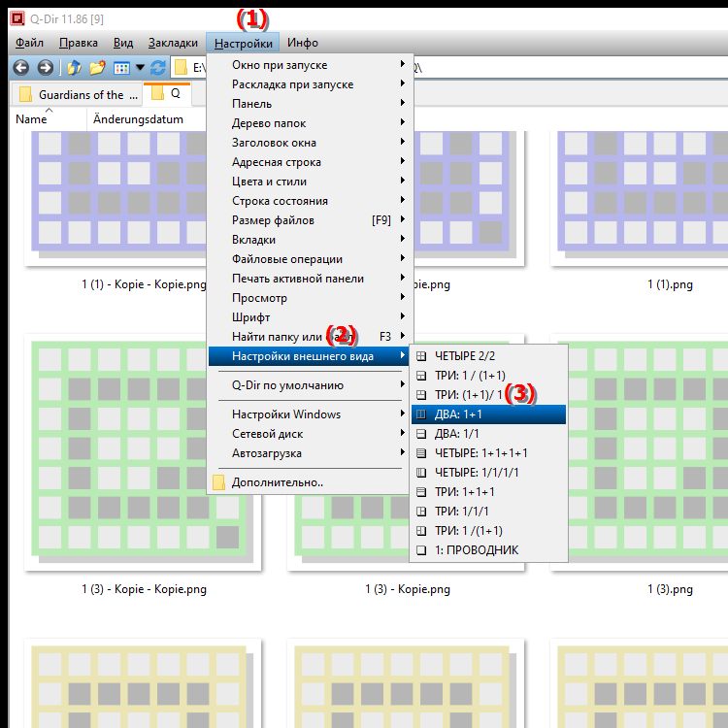Image resolution: width=728 pixels, height=728 pixels.
Task: Select Найти папку или файл entry
Action: point(310,337)
